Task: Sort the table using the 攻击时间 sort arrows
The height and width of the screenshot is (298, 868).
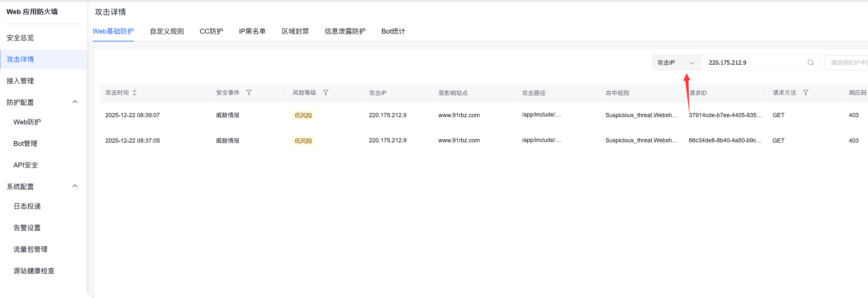Action: coord(134,92)
